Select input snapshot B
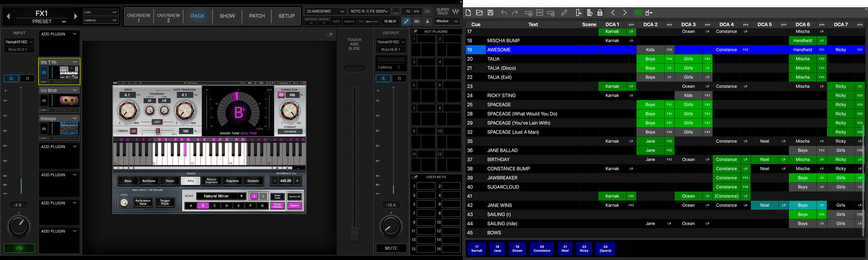The image size is (868, 260). click(27, 78)
